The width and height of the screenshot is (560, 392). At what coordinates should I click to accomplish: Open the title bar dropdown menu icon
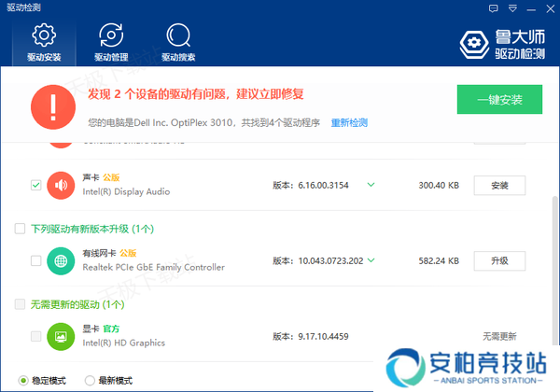[512, 8]
